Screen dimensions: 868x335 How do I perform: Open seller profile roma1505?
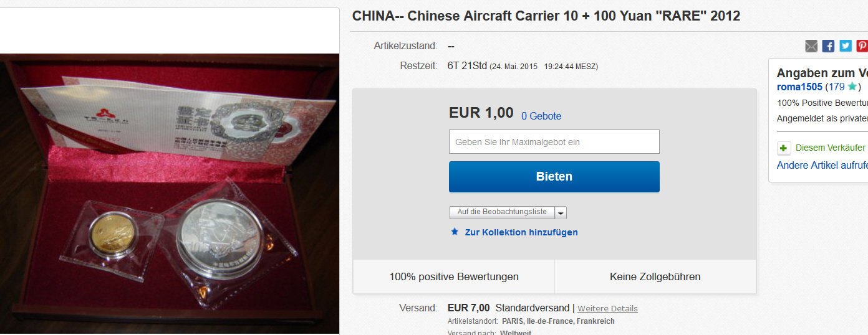point(799,87)
